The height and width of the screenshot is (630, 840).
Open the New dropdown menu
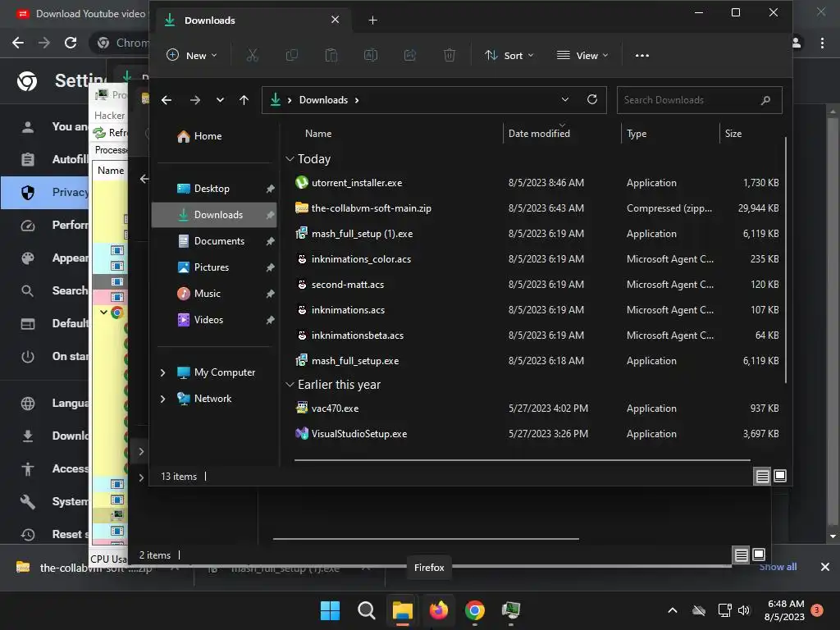point(192,55)
